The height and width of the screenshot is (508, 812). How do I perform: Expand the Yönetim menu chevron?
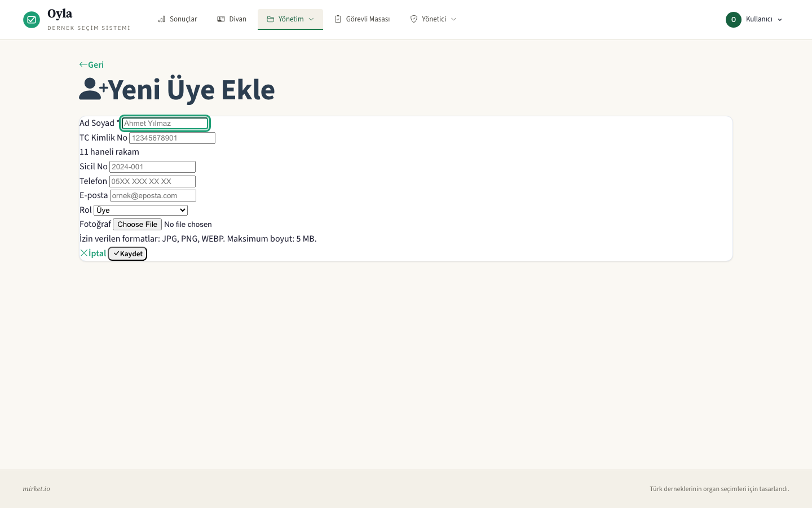[311, 19]
